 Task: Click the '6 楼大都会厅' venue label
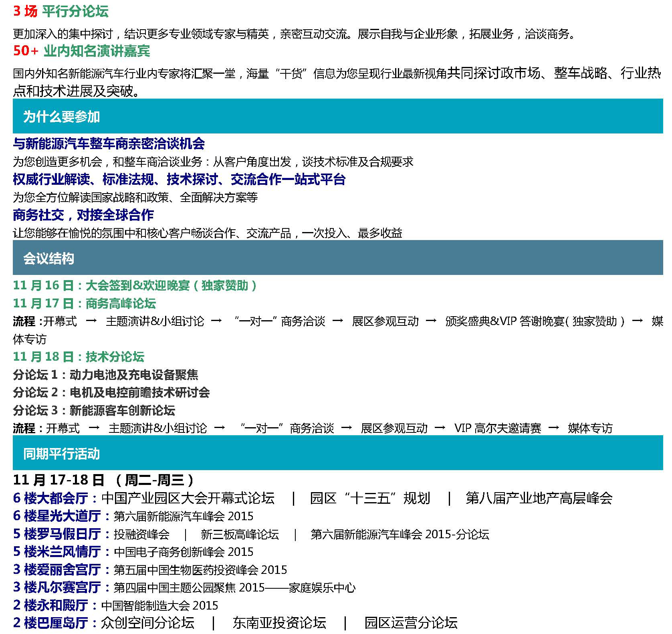click(x=50, y=498)
